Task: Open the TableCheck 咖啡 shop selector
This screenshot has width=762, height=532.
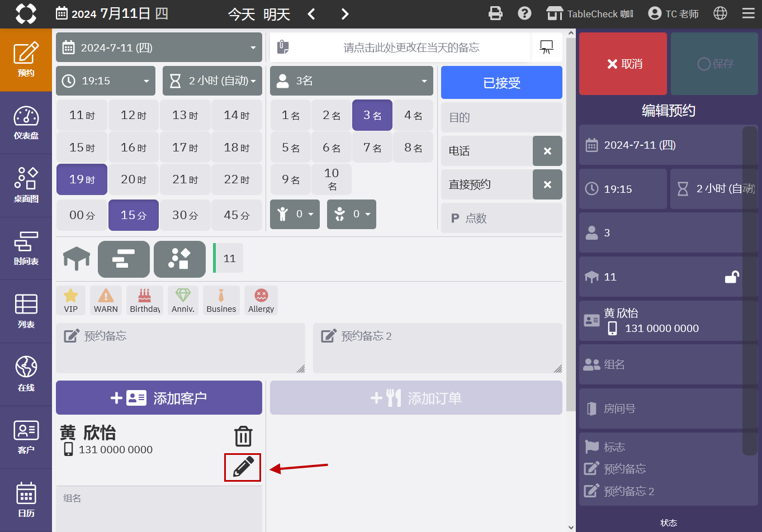Action: click(590, 14)
